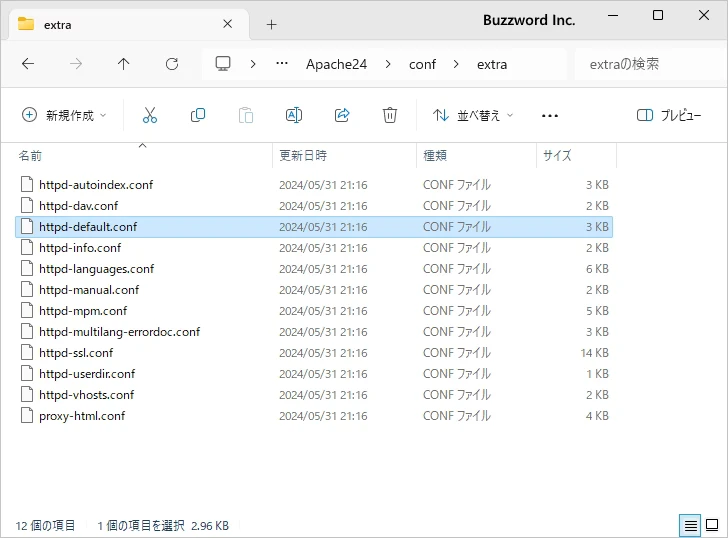Viewport: 728px width, 538px height.
Task: Switch to details list view
Action: (690, 525)
